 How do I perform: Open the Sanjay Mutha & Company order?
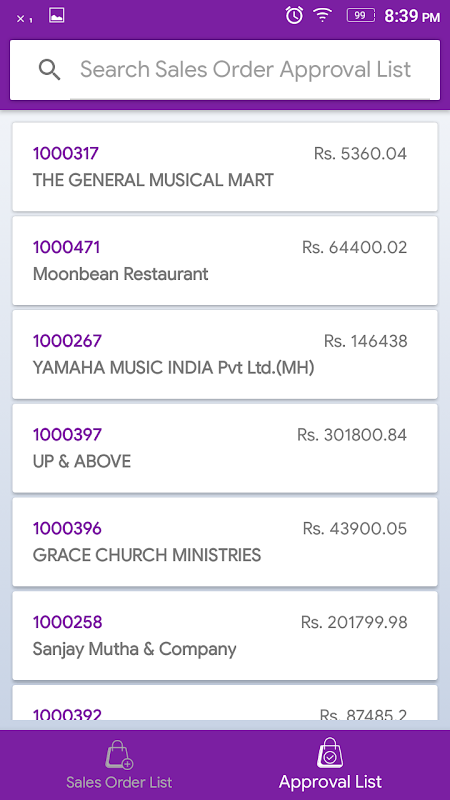[225, 636]
